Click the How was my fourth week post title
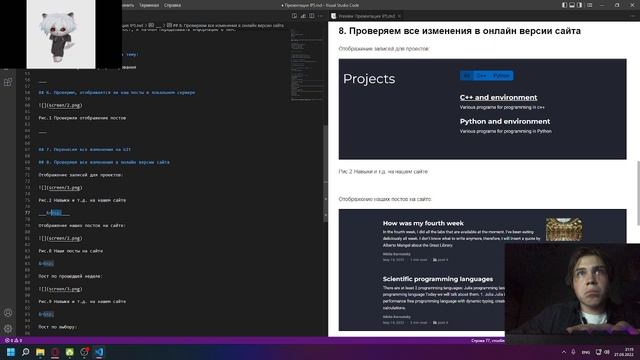The width and height of the screenshot is (640, 360). [423, 223]
